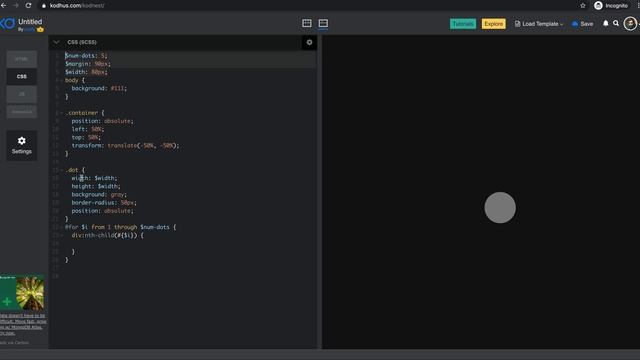The width and height of the screenshot is (640, 360).
Task: Click the 'top: 50%;' line
Action: (x=86, y=137)
